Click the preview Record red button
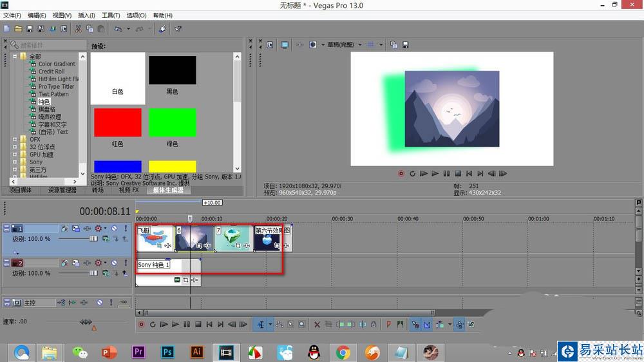The width and height of the screenshot is (644, 362). [x=401, y=173]
